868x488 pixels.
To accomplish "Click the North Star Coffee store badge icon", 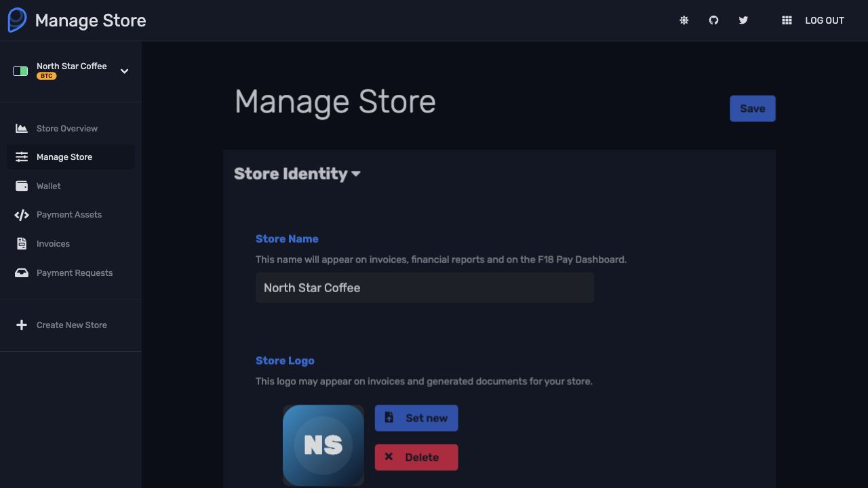I will (20, 71).
